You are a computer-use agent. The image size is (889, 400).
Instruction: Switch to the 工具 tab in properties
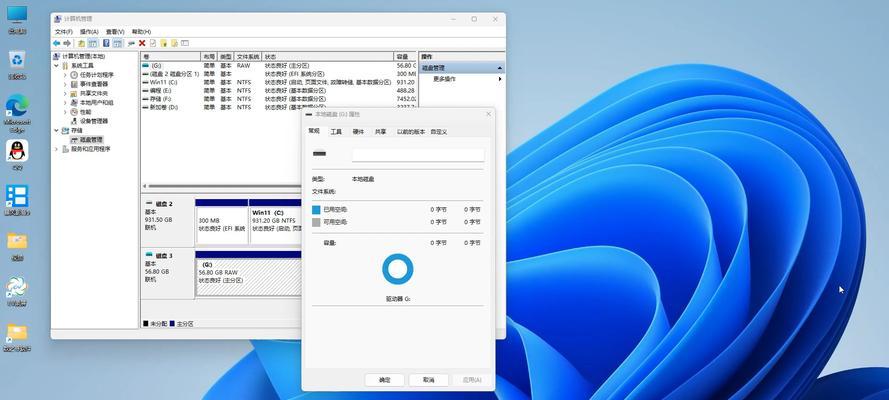[x=336, y=131]
